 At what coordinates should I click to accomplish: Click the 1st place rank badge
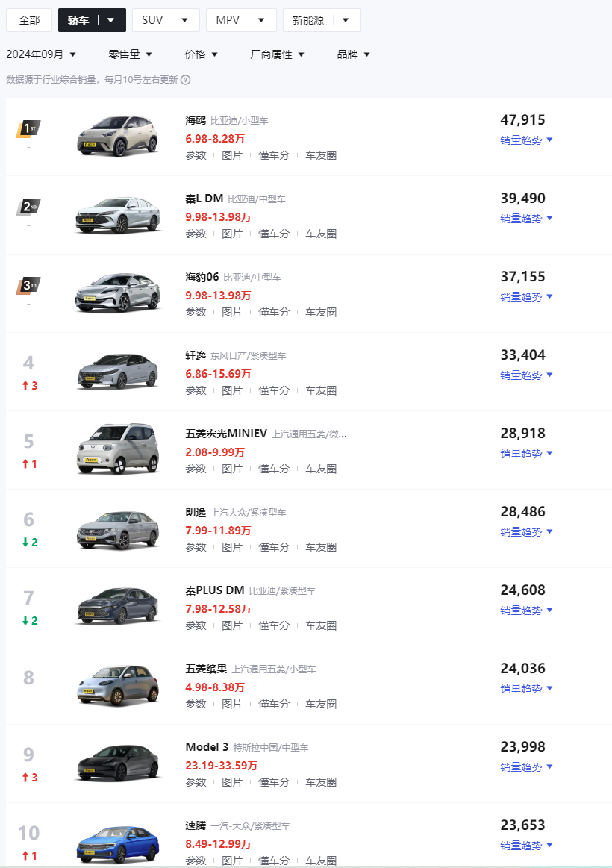coord(28,129)
